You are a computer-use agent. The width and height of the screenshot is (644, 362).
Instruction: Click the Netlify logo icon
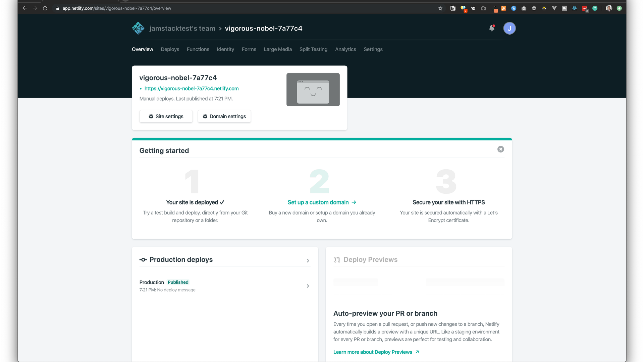[x=138, y=28]
